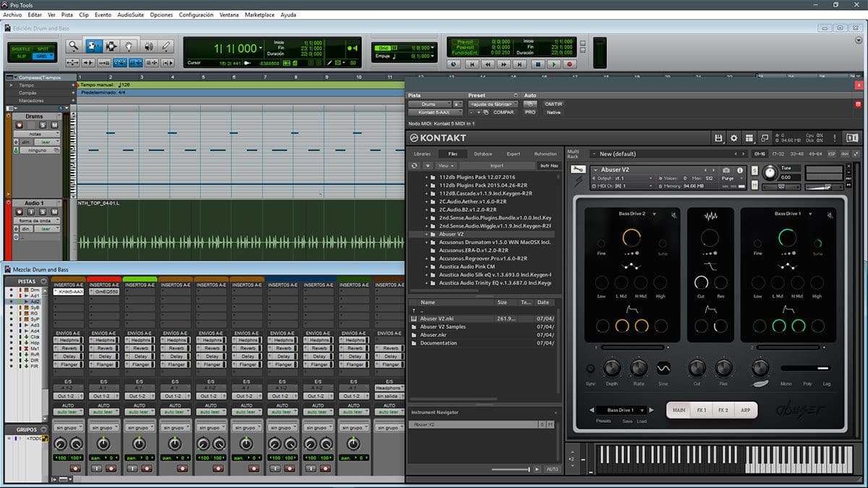The width and height of the screenshot is (868, 488).
Task: Click the COMPAR. compare button
Action: (504, 112)
